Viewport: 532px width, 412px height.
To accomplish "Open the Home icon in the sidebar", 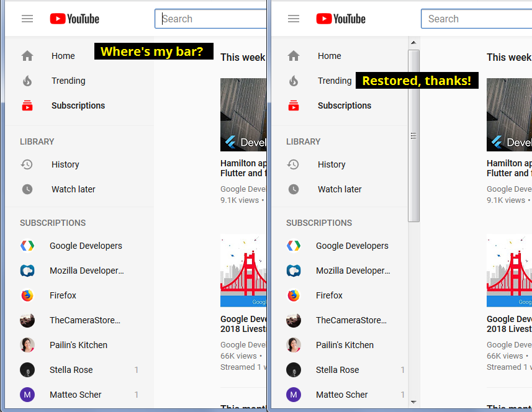I will coord(27,55).
